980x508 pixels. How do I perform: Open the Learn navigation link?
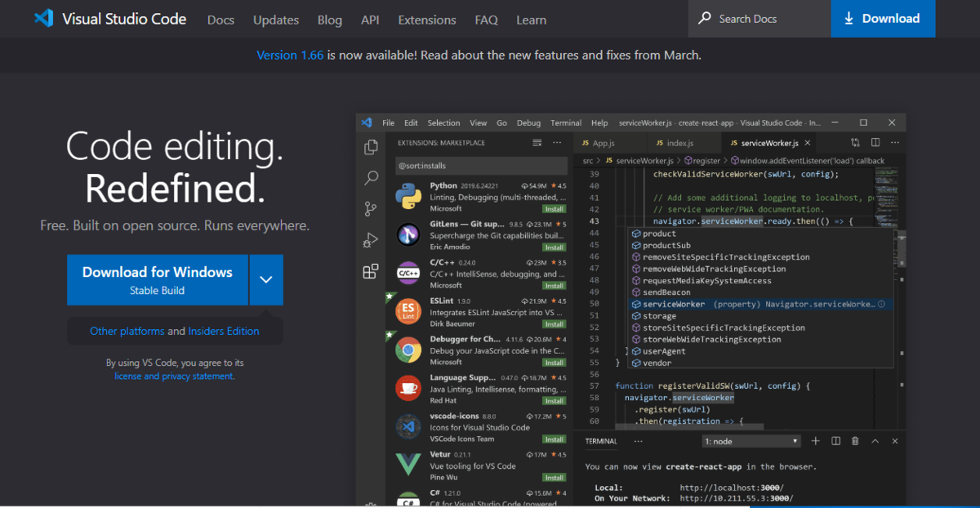(531, 20)
